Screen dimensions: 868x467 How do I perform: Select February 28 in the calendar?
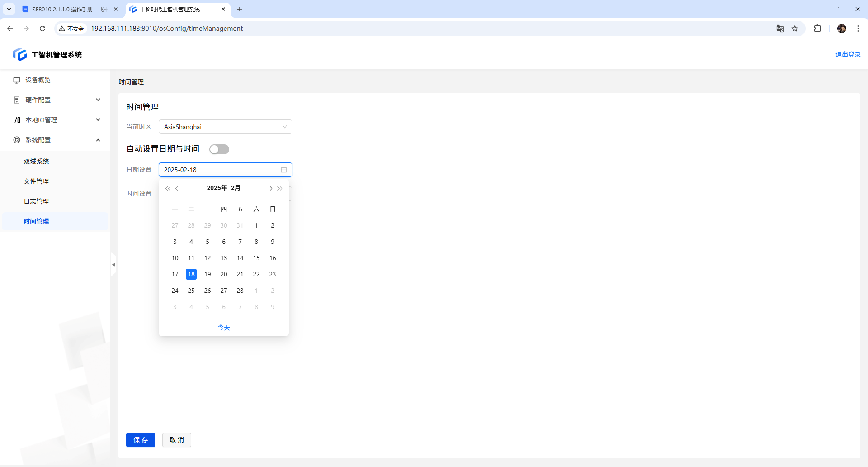pos(240,291)
